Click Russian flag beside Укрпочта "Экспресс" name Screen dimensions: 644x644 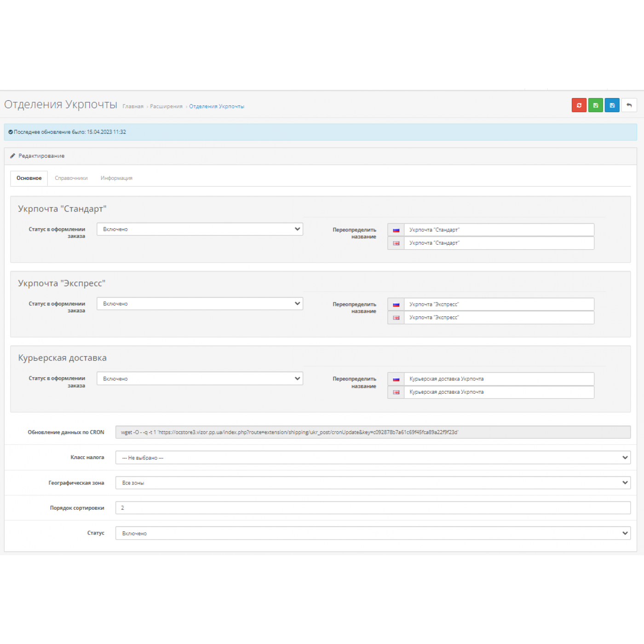[396, 305]
